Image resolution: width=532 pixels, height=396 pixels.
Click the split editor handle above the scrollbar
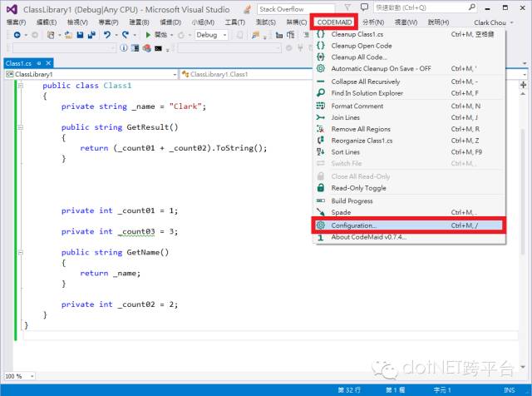pos(523,85)
